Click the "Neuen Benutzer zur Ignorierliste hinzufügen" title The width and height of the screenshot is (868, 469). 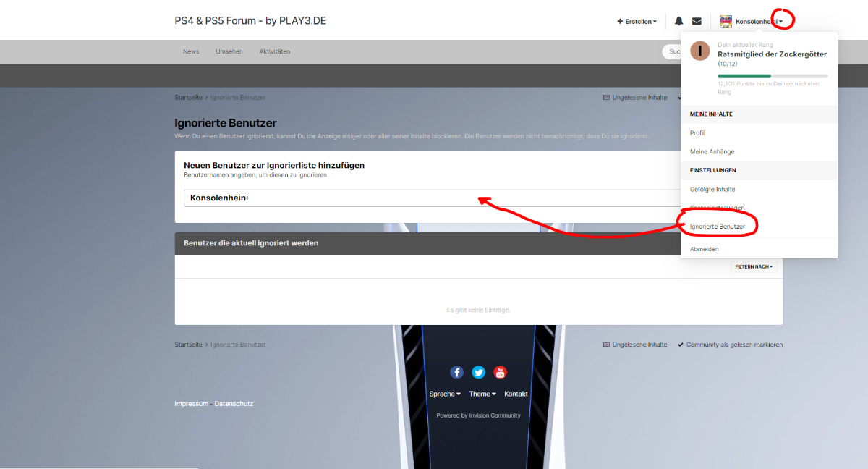point(274,165)
